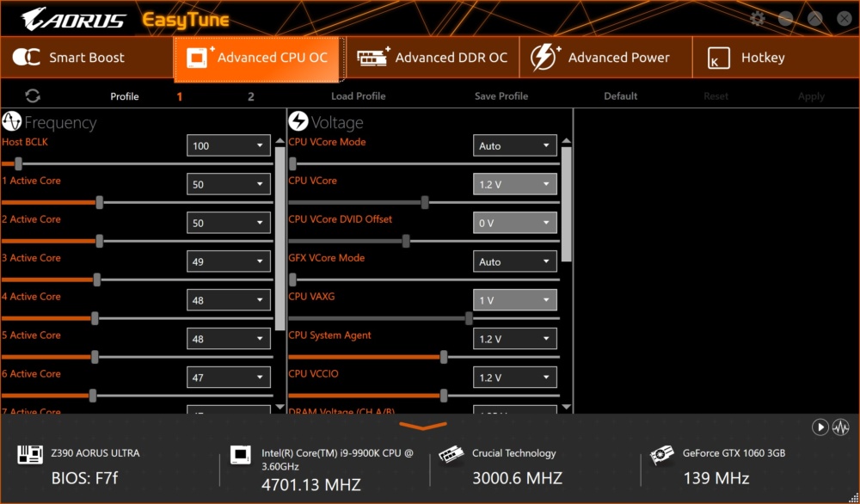Screen dimensions: 860x504
Task: Click Save Profile
Action: click(x=501, y=96)
